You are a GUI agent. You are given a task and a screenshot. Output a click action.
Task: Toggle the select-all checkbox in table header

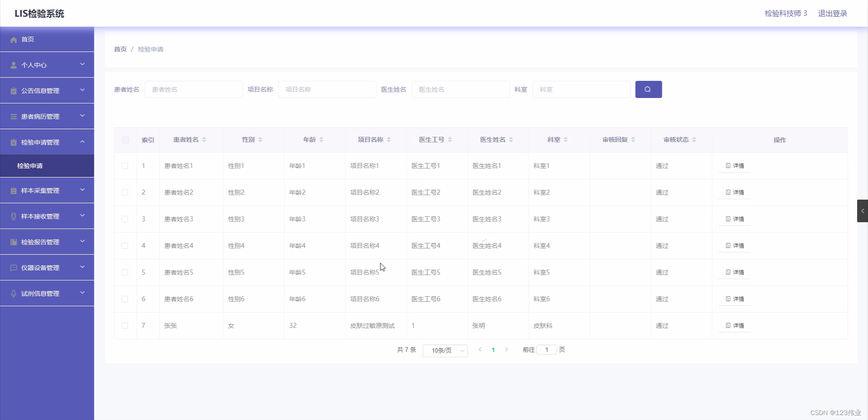click(x=125, y=140)
